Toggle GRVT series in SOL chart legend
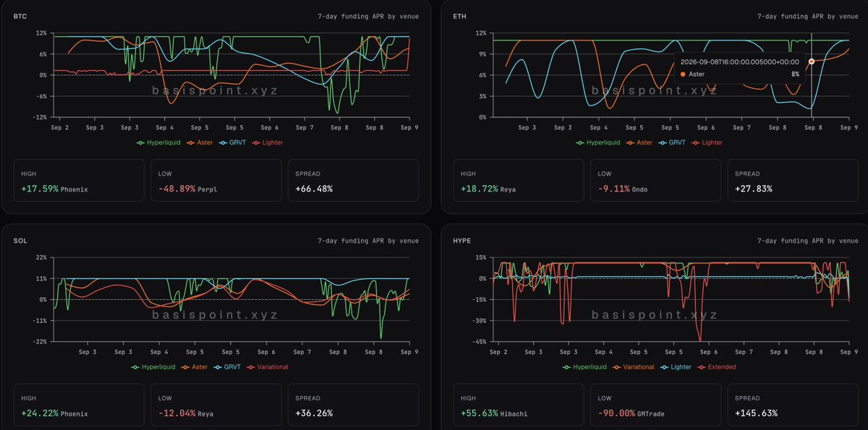Screen dimensions: 868x430 coord(227,367)
